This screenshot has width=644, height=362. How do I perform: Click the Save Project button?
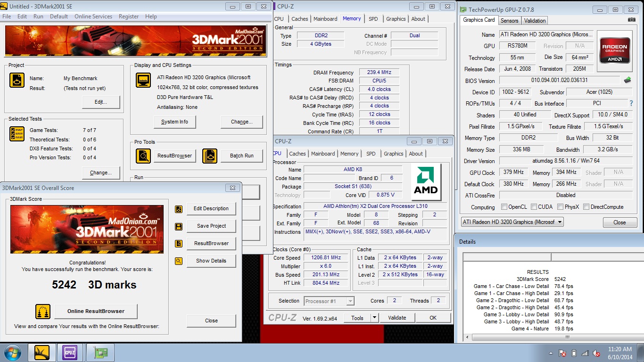coord(211,226)
